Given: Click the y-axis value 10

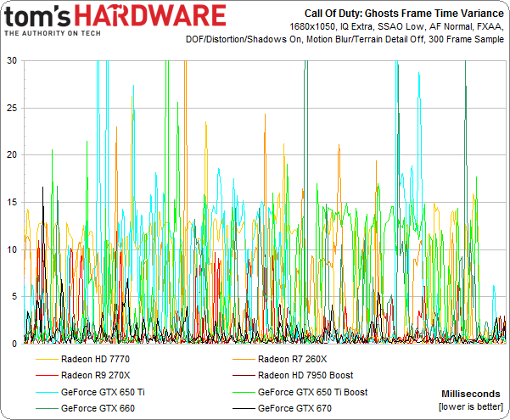Looking at the screenshot, I should point(12,249).
